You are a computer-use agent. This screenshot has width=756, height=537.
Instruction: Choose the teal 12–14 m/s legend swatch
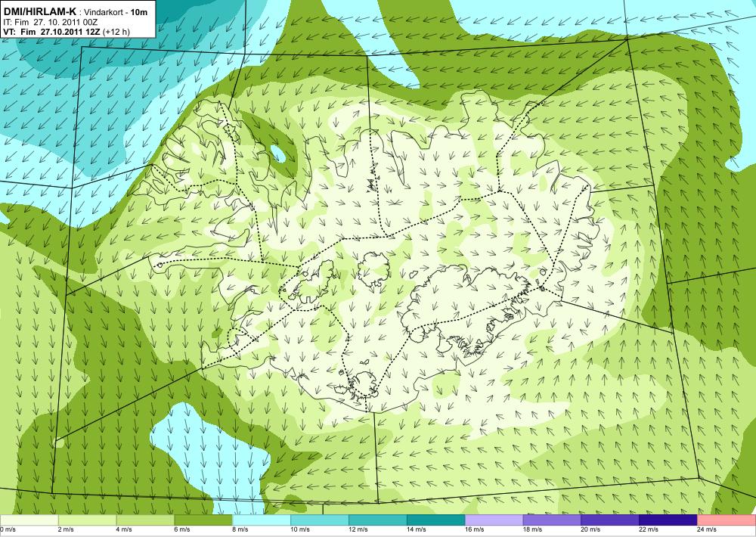377,520
